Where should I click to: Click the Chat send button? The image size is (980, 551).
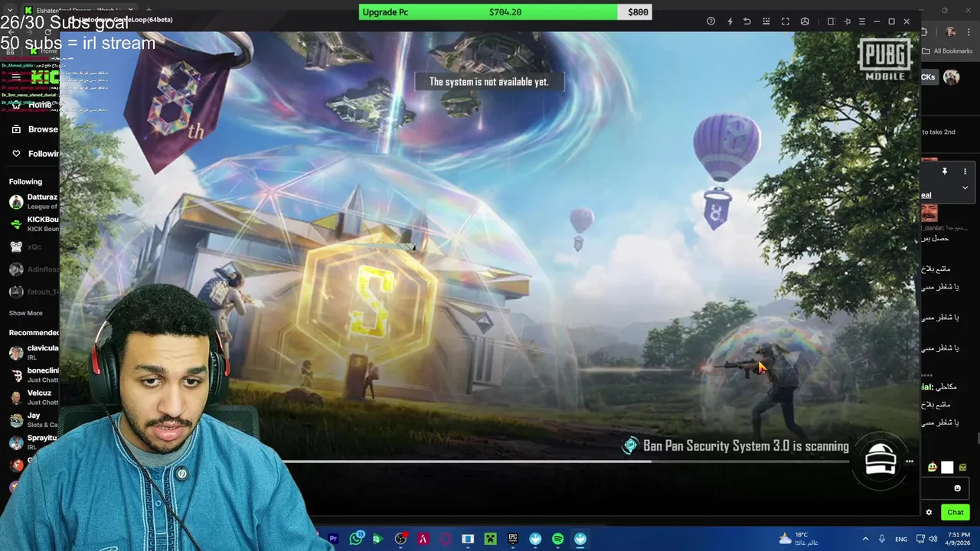pyautogui.click(x=955, y=512)
